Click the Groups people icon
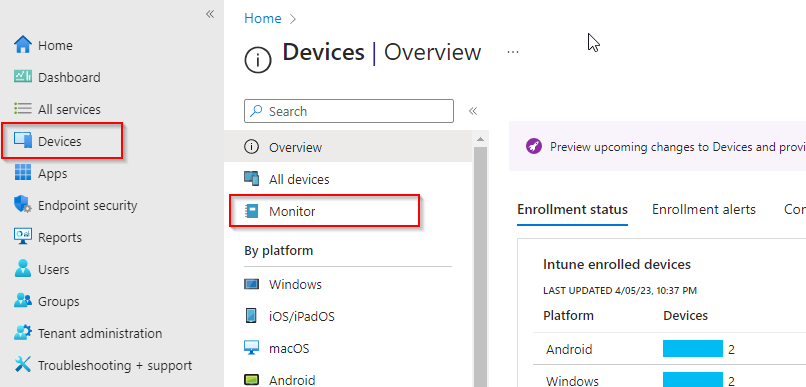806x387 pixels. coord(23,301)
